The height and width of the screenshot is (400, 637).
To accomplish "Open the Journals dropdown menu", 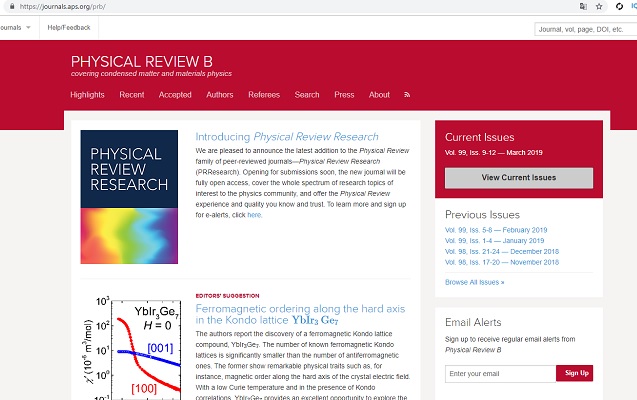I will tap(15, 28).
